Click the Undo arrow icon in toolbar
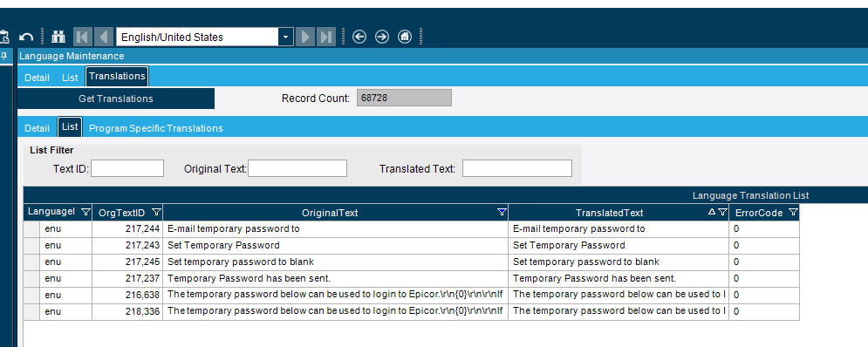 [26, 37]
